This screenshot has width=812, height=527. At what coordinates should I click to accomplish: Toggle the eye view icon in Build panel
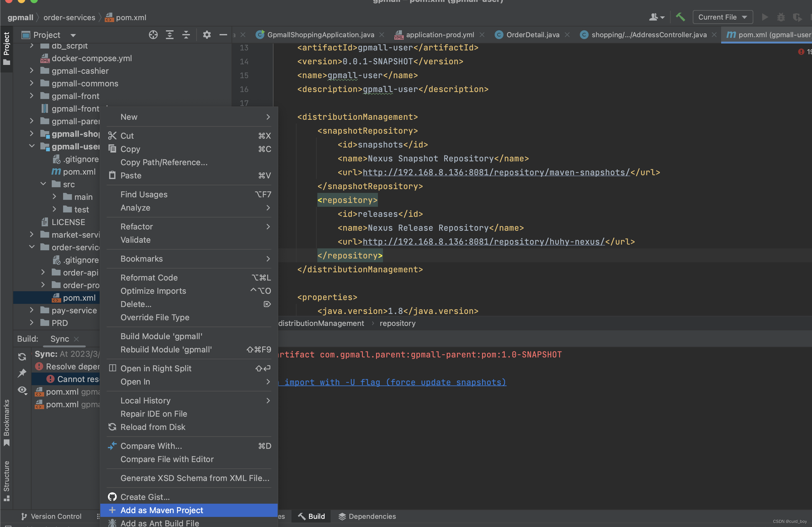click(22, 390)
